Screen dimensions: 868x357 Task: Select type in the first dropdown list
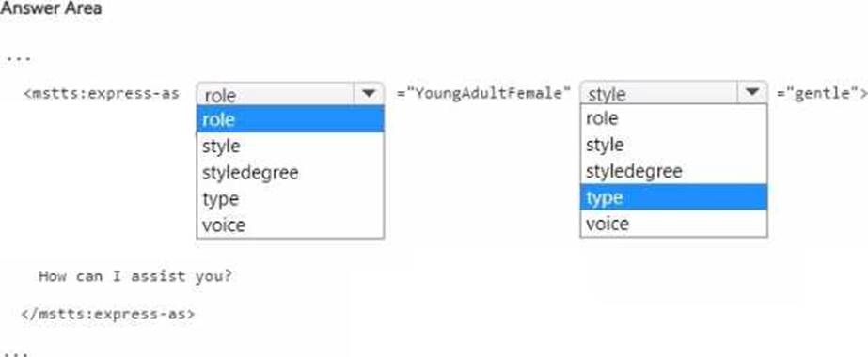point(290,198)
